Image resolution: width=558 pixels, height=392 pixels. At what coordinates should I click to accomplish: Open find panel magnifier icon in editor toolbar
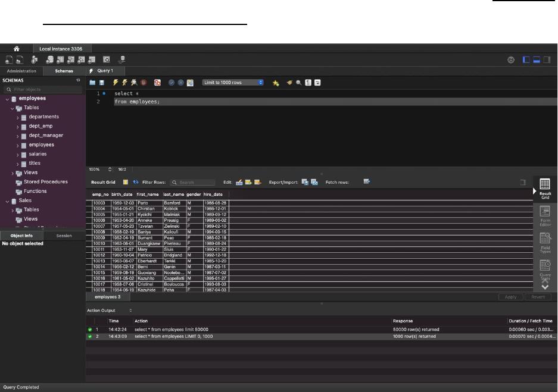pos(298,83)
